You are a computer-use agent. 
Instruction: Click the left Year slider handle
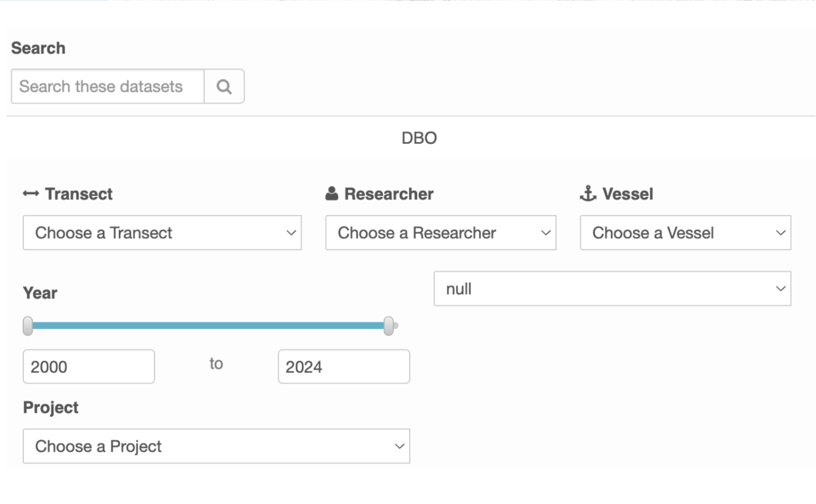28,326
